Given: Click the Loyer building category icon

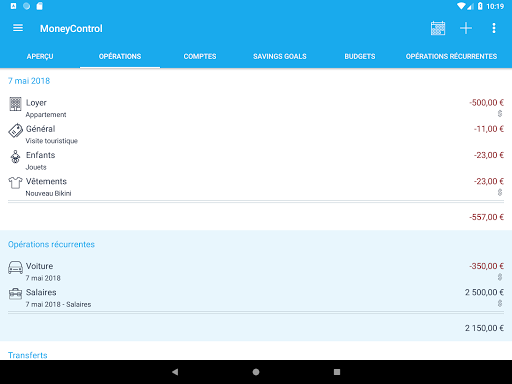Looking at the screenshot, I should pyautogui.click(x=15, y=104).
